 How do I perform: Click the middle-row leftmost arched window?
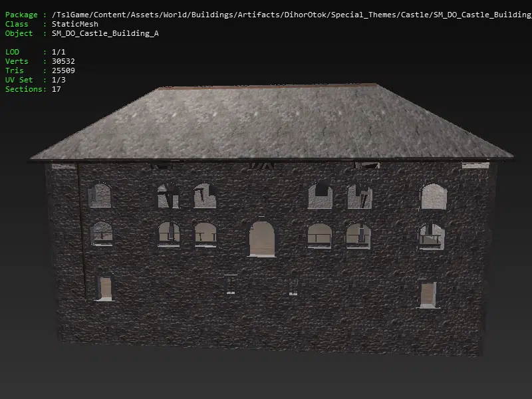click(102, 234)
